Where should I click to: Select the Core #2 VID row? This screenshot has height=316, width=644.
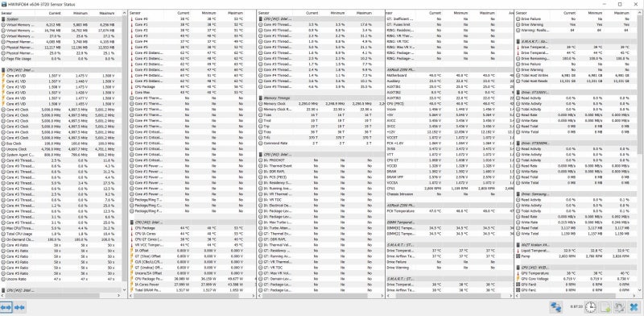[x=61, y=87]
